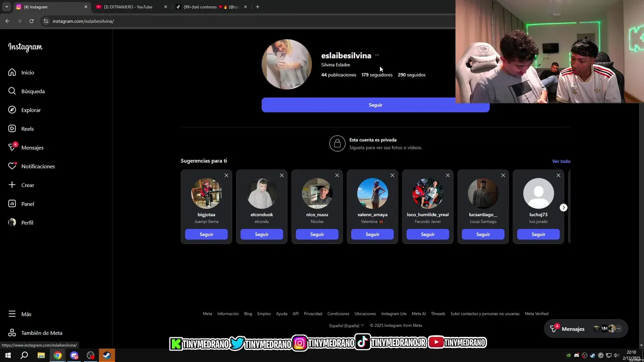Open Chrome from the taskbar

tap(58, 355)
